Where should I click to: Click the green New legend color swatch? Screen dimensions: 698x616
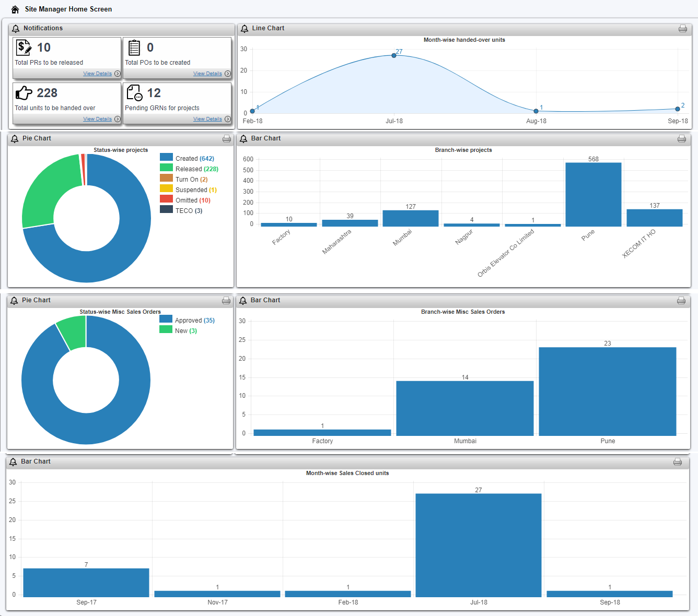pyautogui.click(x=166, y=329)
